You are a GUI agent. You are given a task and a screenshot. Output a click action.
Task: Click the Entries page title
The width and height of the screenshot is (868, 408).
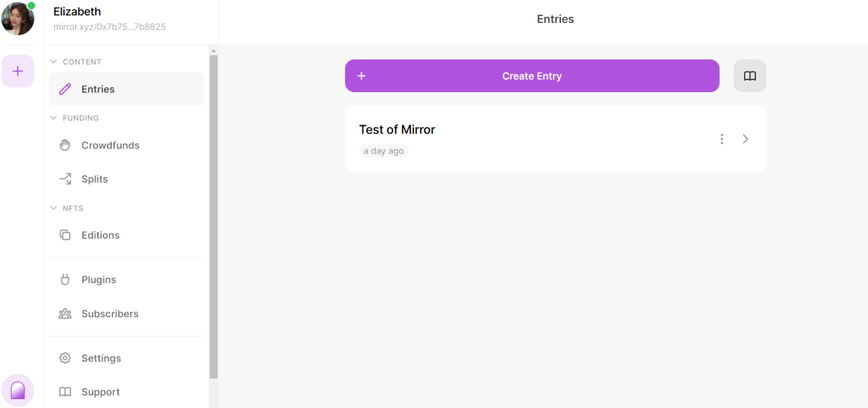(555, 19)
